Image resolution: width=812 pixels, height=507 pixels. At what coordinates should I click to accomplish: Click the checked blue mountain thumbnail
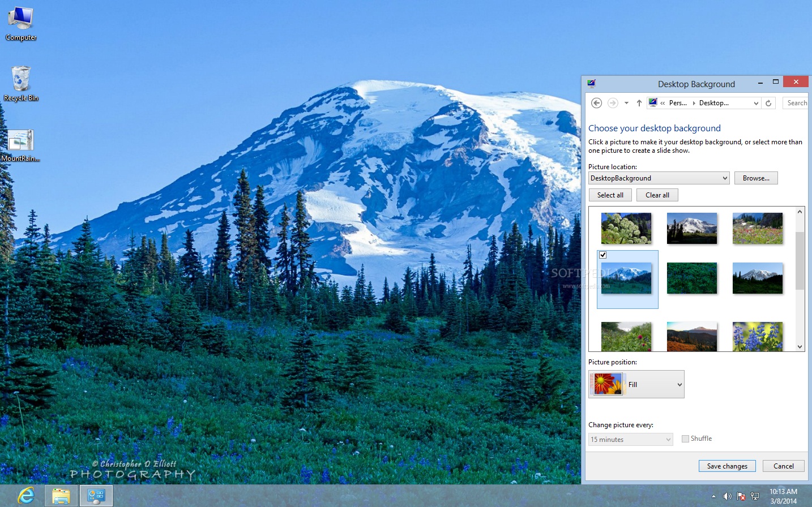pyautogui.click(x=626, y=278)
